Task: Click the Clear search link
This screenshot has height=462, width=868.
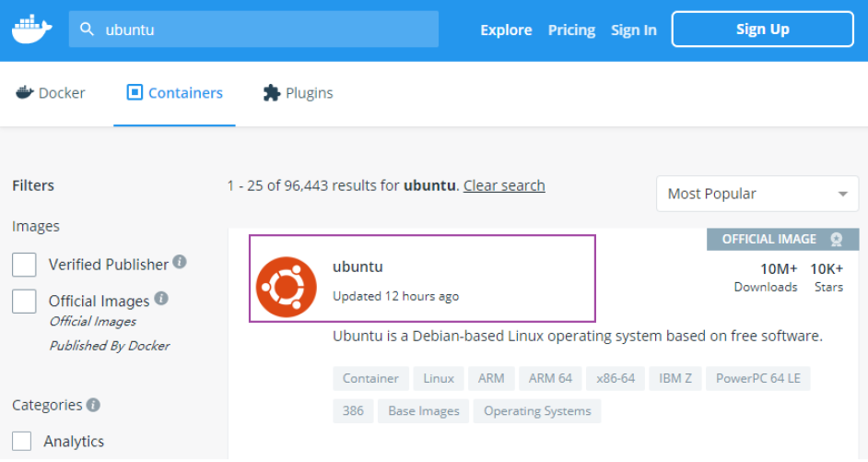Action: (x=504, y=185)
